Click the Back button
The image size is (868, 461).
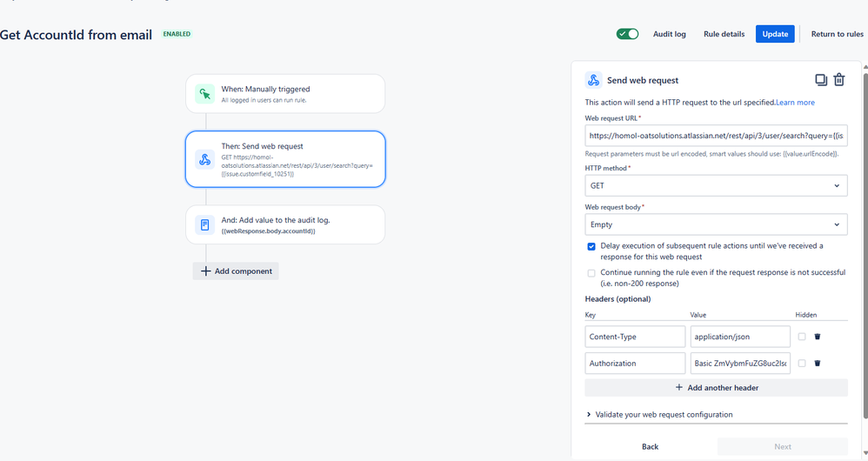tap(650, 446)
